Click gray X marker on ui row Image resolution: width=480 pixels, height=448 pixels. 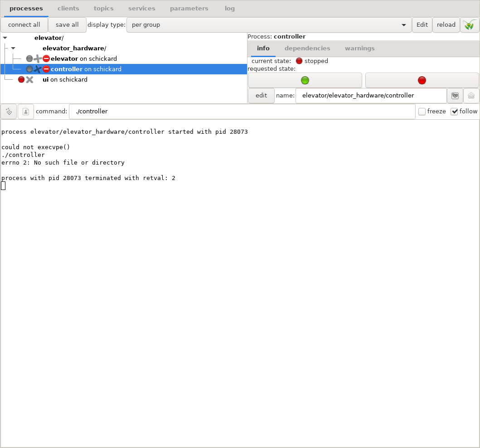coord(29,80)
